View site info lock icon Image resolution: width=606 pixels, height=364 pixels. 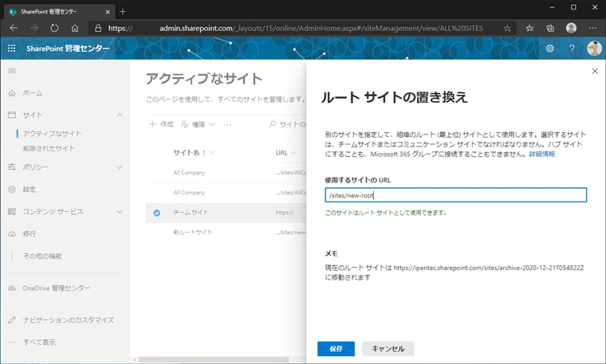(x=98, y=28)
